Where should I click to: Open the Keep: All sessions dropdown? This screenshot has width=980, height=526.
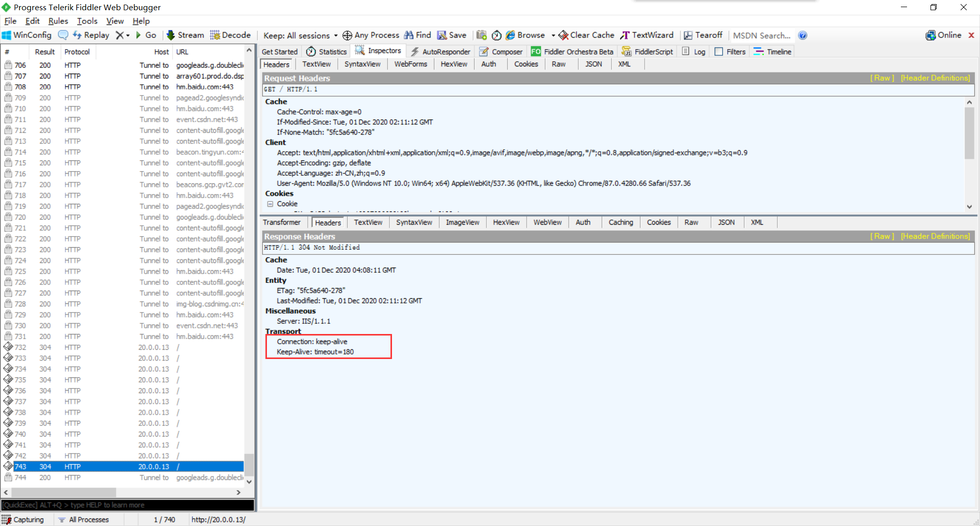click(x=301, y=36)
